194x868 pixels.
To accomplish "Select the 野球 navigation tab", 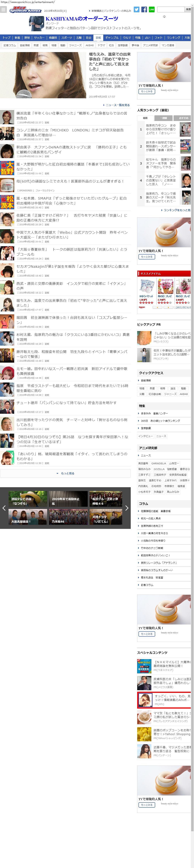I will (27, 38).
